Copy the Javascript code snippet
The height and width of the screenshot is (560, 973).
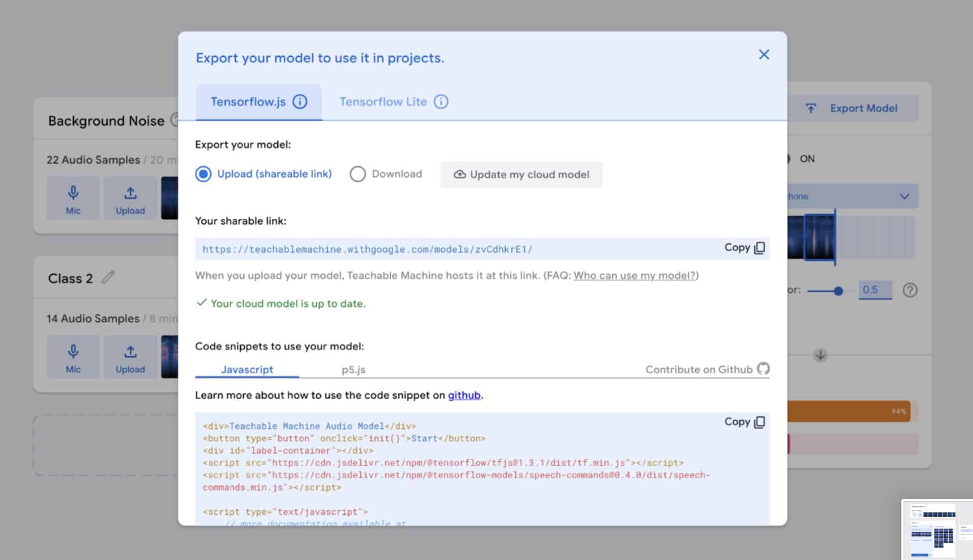point(744,422)
